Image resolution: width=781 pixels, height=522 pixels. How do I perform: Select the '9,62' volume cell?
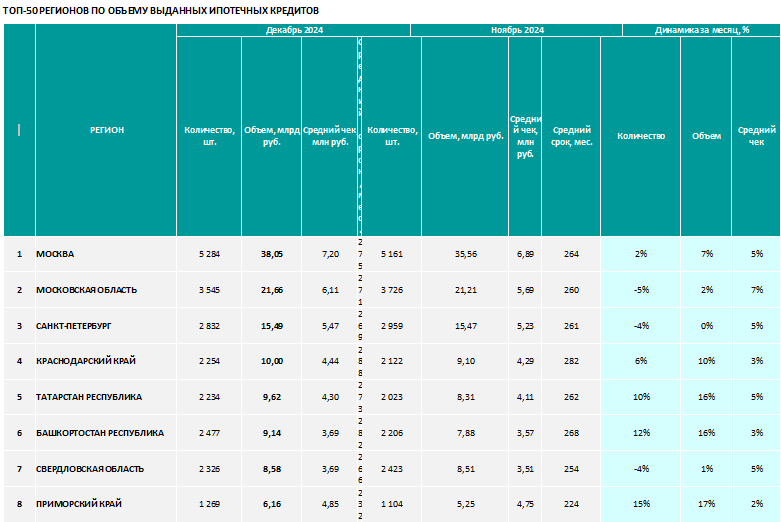tap(271, 397)
